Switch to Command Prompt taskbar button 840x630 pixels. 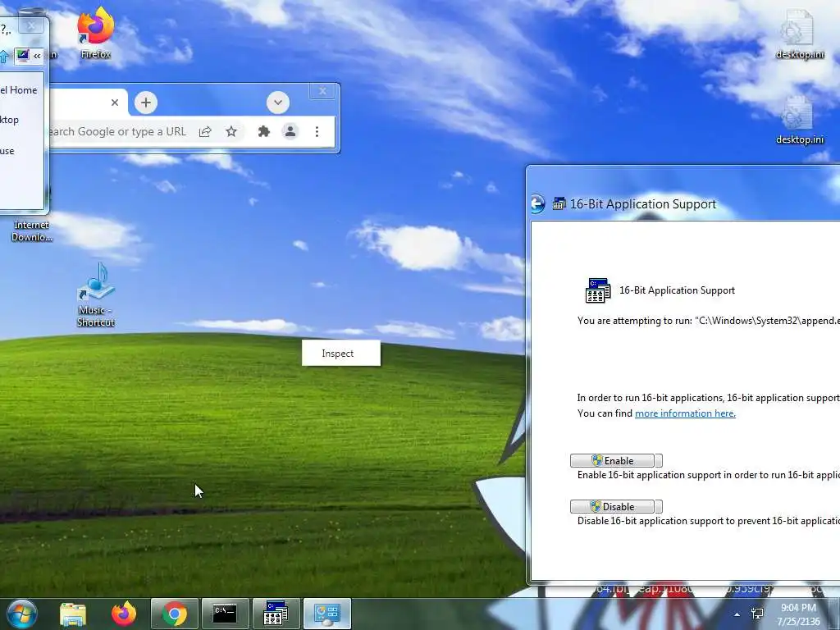(x=225, y=614)
